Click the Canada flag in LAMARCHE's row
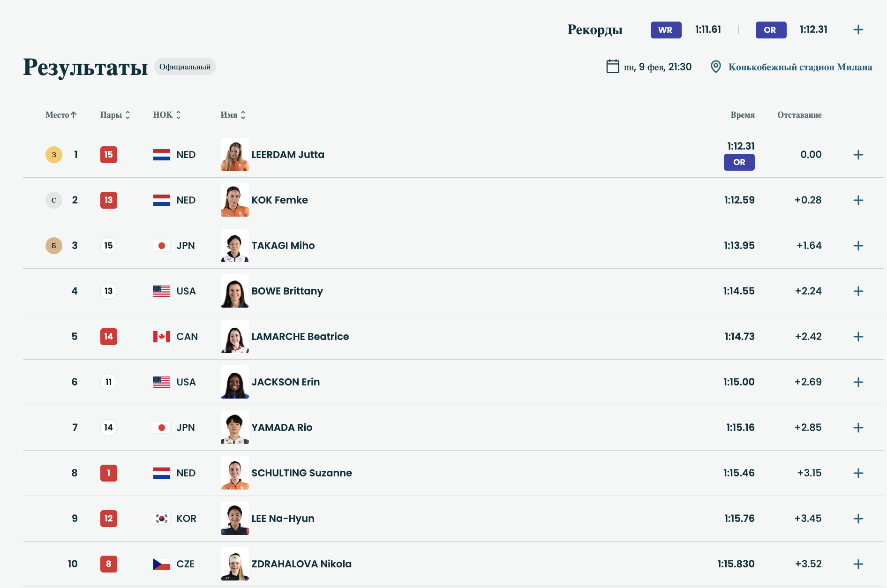 [162, 337]
